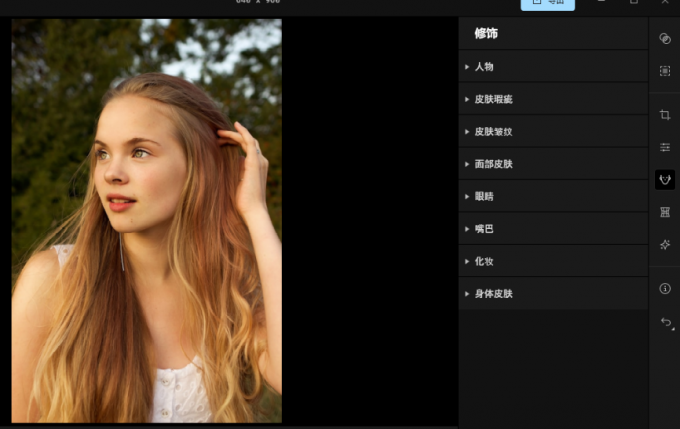Screen dimensions: 680x429
Task: Click the blue export button at the top
Action: point(547,3)
